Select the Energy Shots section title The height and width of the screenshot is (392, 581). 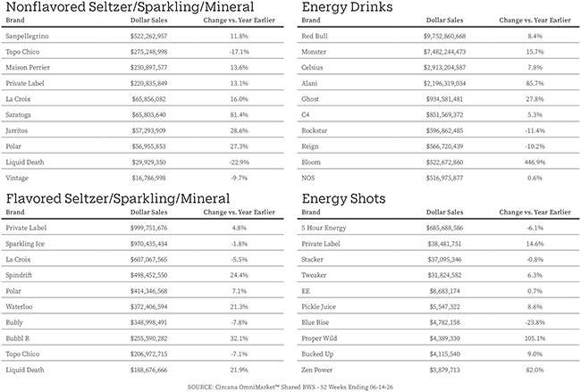tap(343, 199)
